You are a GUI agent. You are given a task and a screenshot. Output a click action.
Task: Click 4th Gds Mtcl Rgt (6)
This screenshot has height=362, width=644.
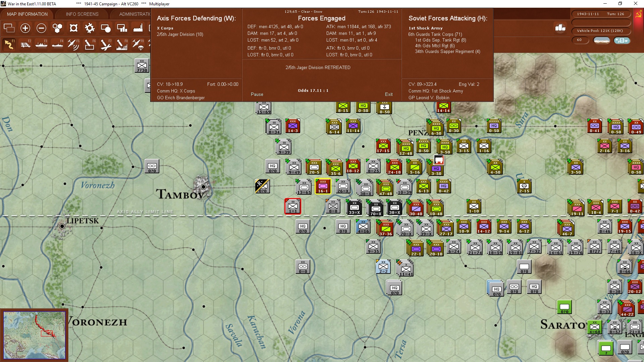(435, 46)
